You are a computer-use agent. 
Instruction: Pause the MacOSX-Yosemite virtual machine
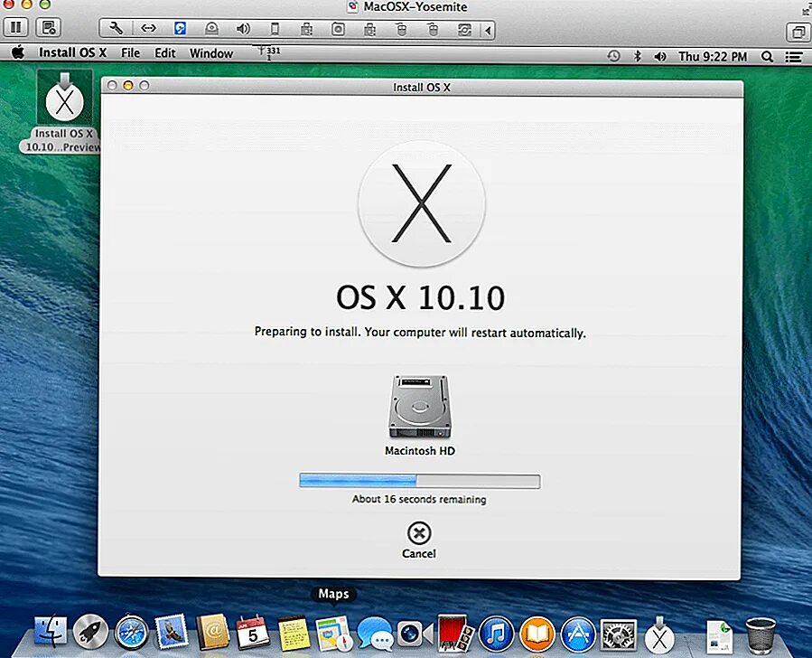click(16, 27)
